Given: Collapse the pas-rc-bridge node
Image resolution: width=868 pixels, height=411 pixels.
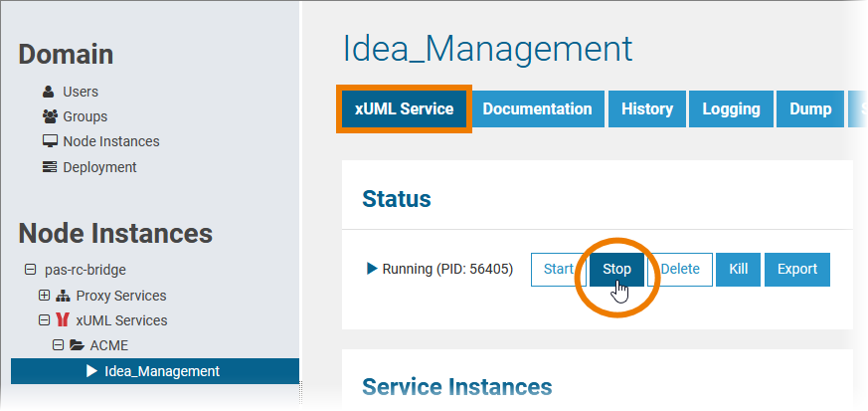Looking at the screenshot, I should 30,270.
